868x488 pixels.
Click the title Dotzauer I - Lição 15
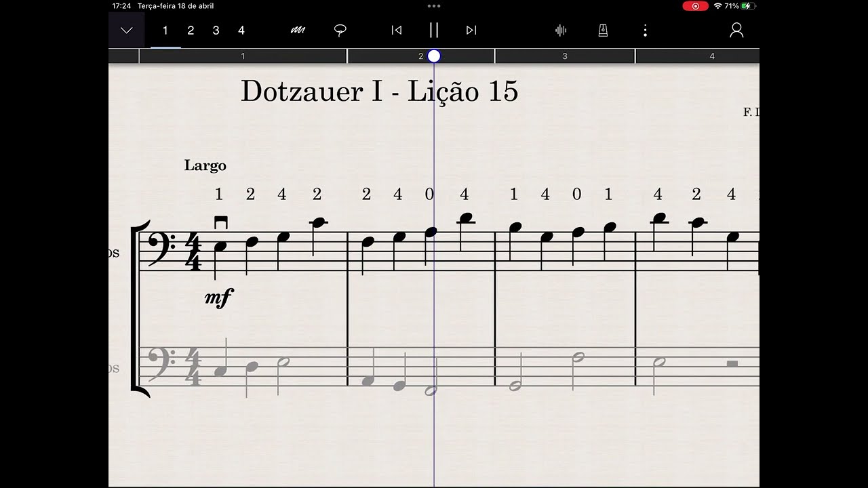(x=380, y=91)
